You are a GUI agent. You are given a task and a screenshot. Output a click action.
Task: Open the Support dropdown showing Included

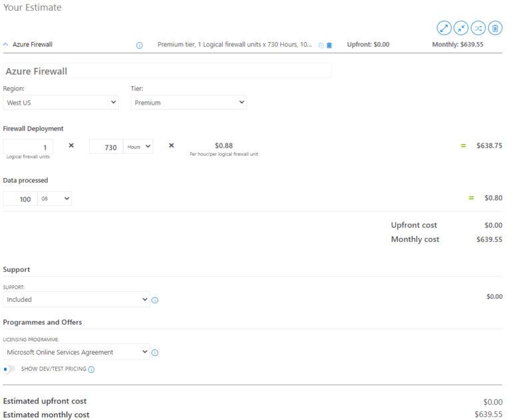pos(77,299)
